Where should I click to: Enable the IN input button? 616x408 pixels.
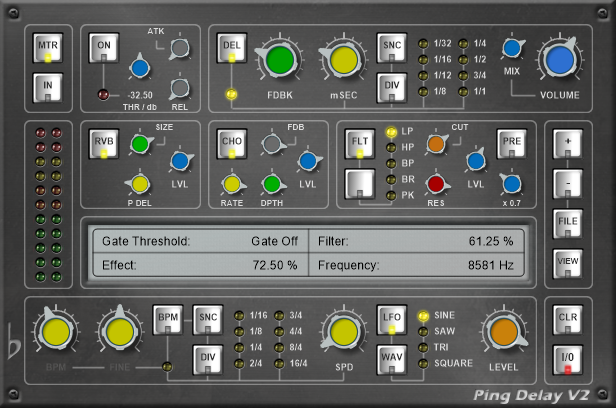coord(48,90)
